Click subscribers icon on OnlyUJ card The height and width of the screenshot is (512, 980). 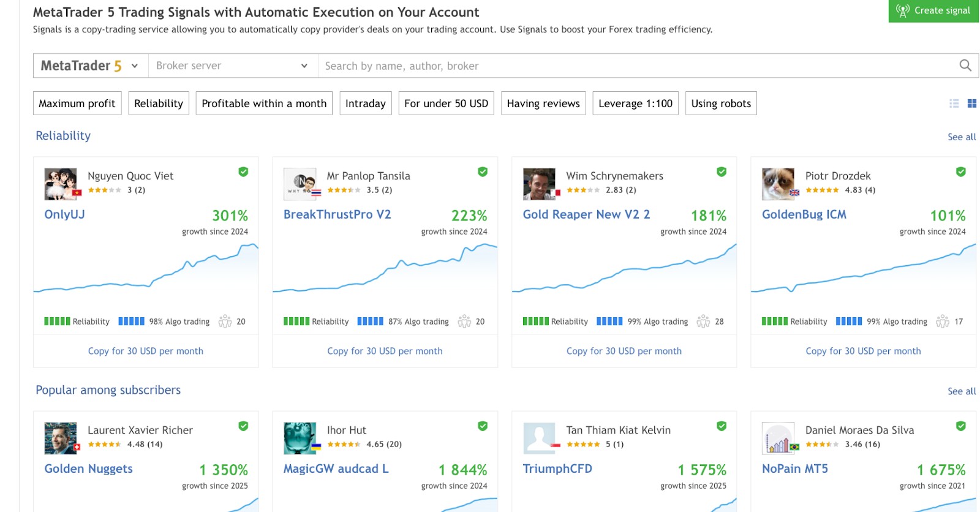(x=225, y=322)
